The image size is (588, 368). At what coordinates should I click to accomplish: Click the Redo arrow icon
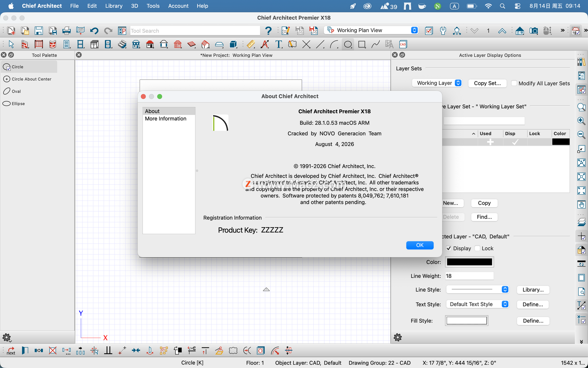tap(108, 31)
